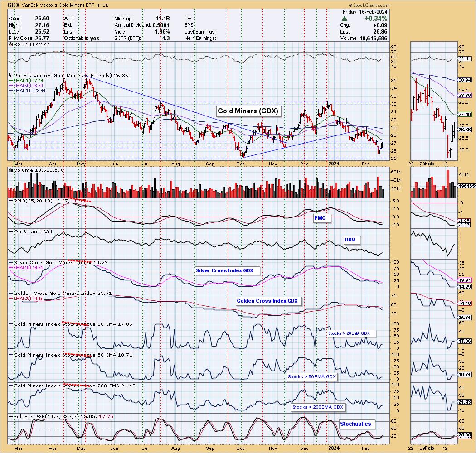Click the Gold Miners (GDX) annotation box
The width and height of the screenshot is (476, 453).
(248, 111)
